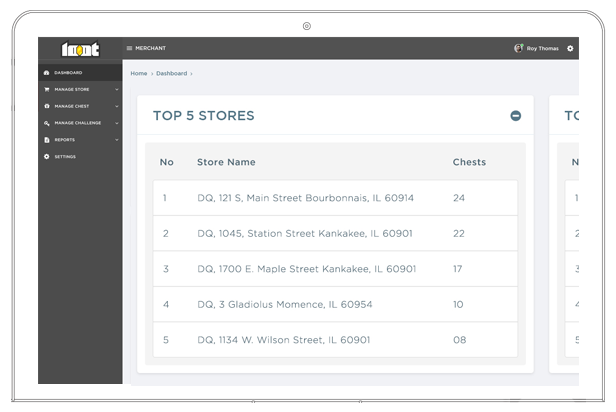Click the Roy Thomas username
Viewport: 616px width, 412px height.
543,48
